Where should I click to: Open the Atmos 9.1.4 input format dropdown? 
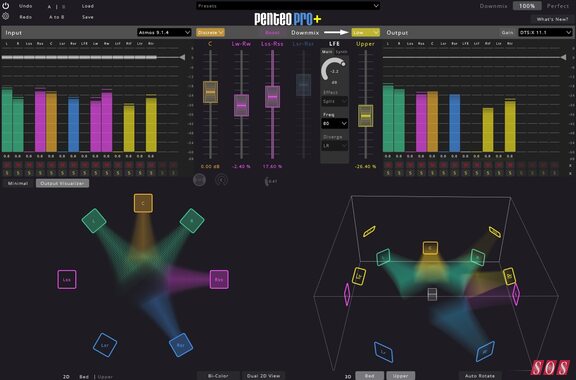pos(164,32)
